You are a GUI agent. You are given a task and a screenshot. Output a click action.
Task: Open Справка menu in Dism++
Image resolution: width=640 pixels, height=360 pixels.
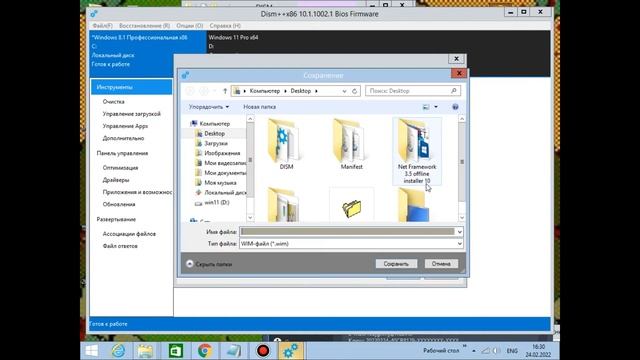(225, 26)
